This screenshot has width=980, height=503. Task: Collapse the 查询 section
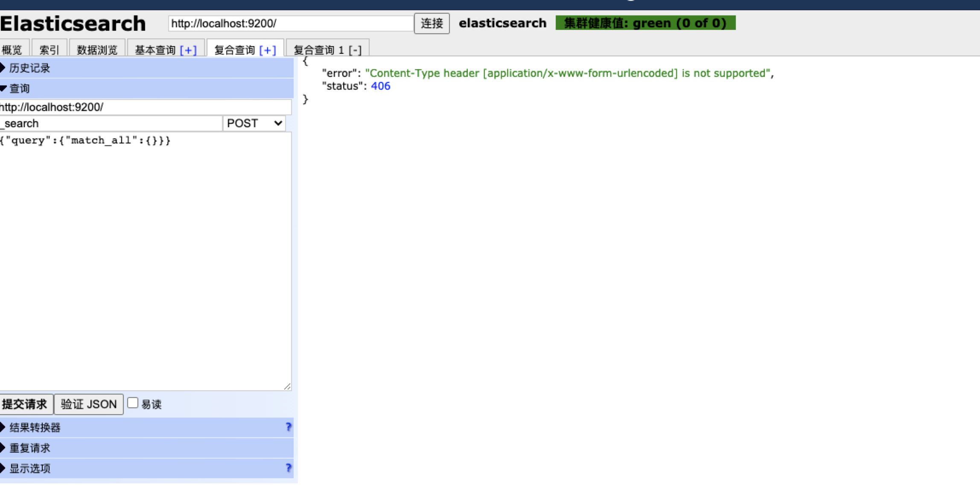(20, 88)
